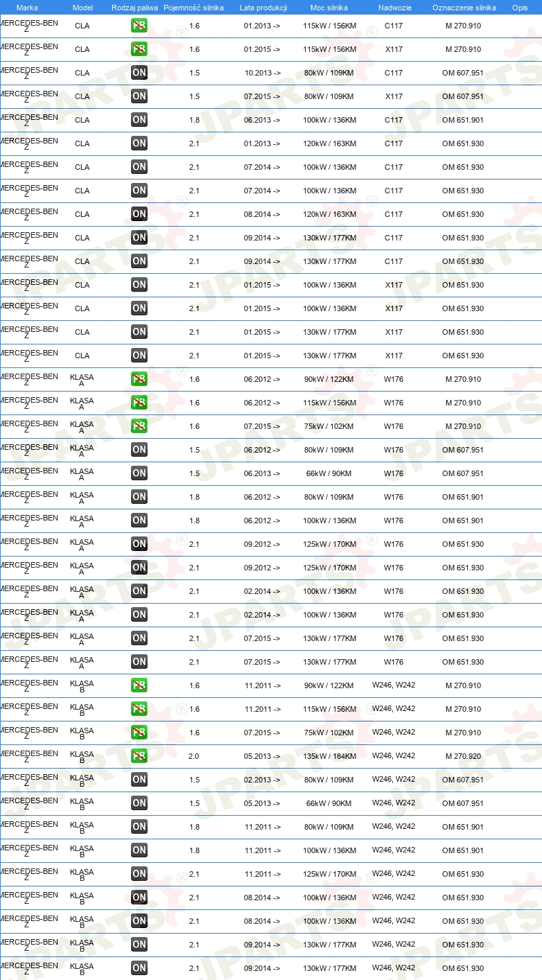The width and height of the screenshot is (542, 980).
Task: Select the 2.0 engine capacity cell
Action: (x=194, y=756)
